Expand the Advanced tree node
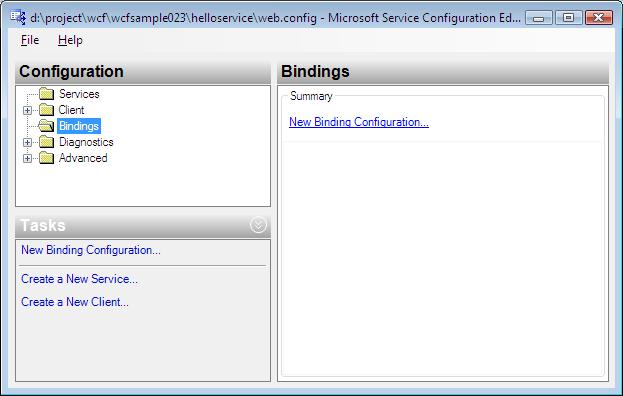The image size is (623, 396). tap(27, 158)
